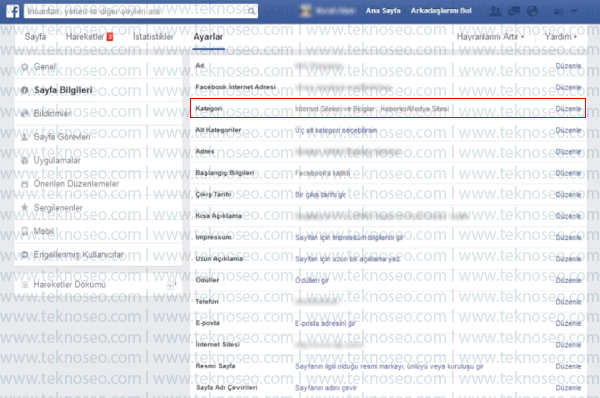Open Sayfa Görevleri section

pos(98,137)
